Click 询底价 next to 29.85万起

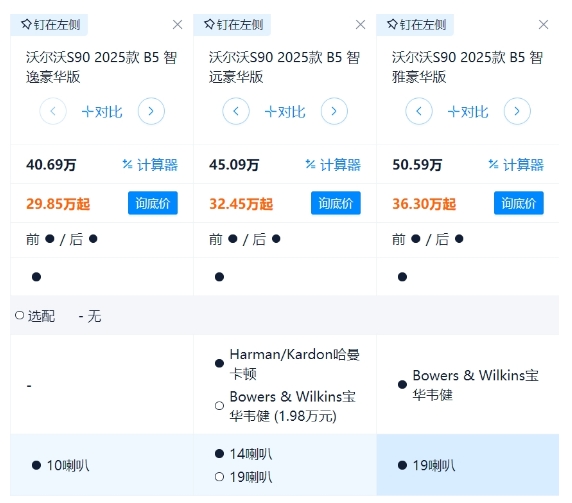(x=153, y=203)
